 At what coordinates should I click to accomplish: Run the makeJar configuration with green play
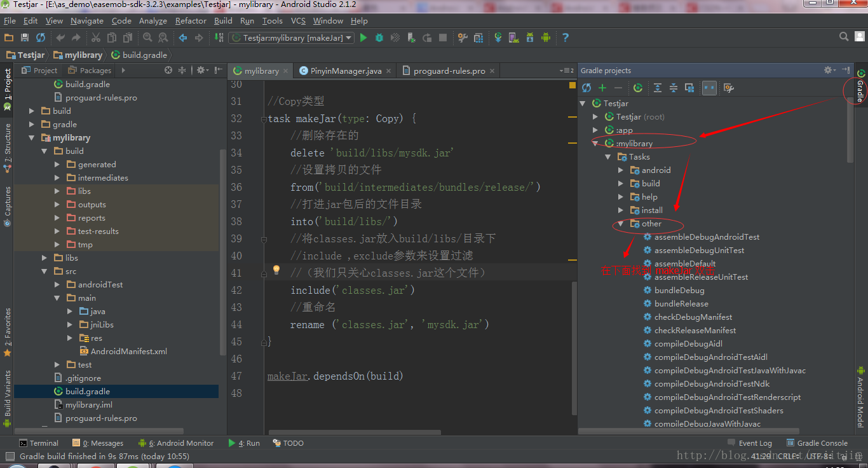(x=363, y=38)
